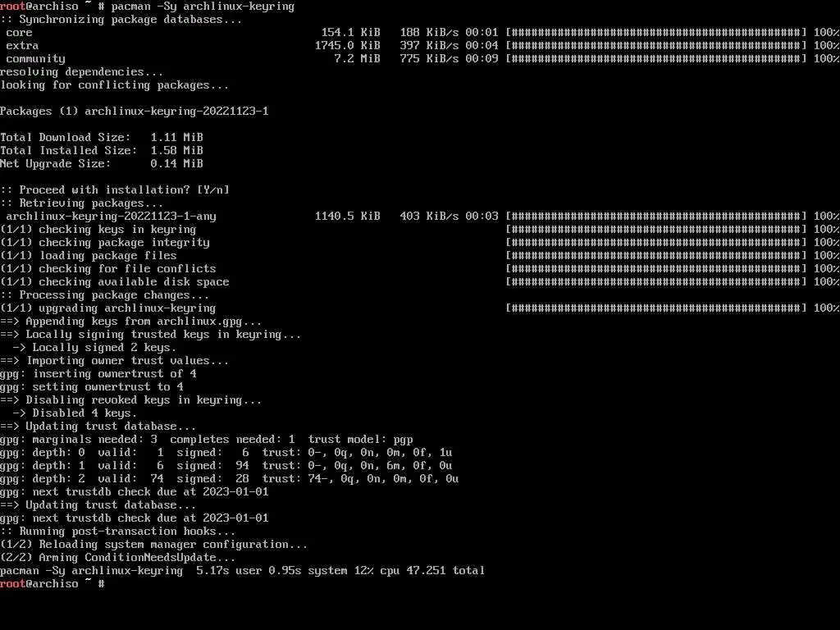
Task: Click 'checking for file conflicts' line
Action: 108,269
